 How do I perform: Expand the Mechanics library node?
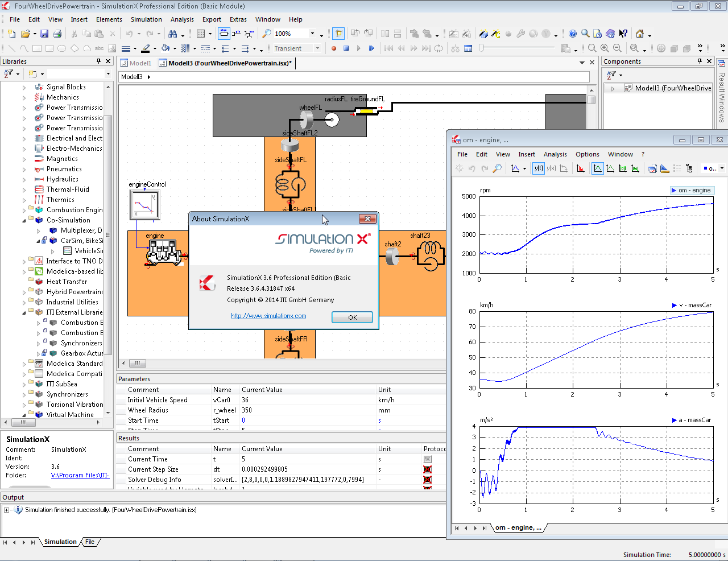coord(24,98)
